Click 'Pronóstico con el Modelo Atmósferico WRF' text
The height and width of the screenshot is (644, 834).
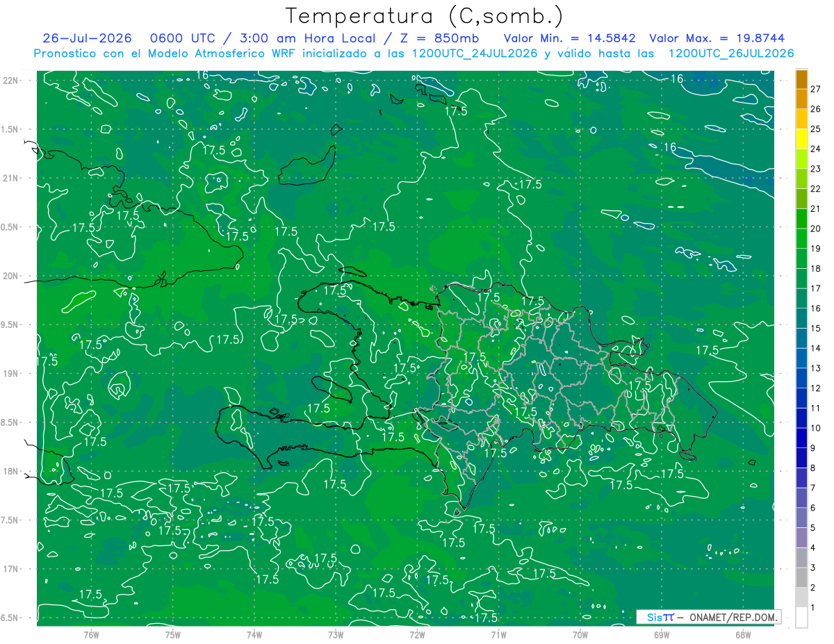[x=165, y=53]
